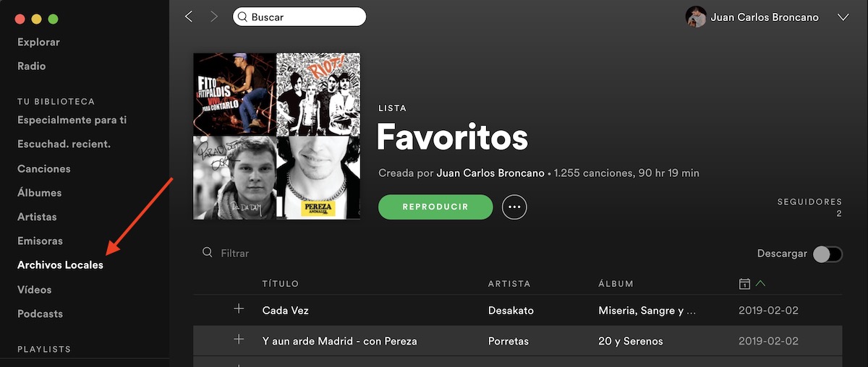Screen dimensions: 868x367
Task: Click the green Reproducir button
Action: (x=435, y=207)
